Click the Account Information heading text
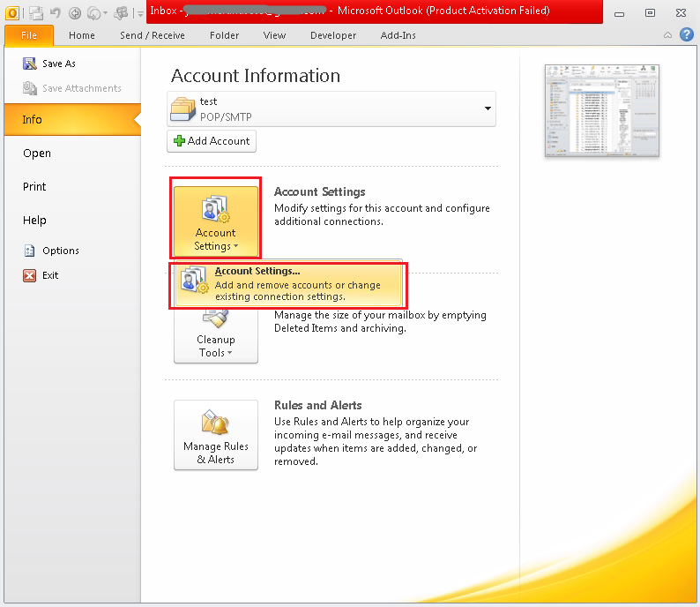The width and height of the screenshot is (700, 607). [256, 76]
